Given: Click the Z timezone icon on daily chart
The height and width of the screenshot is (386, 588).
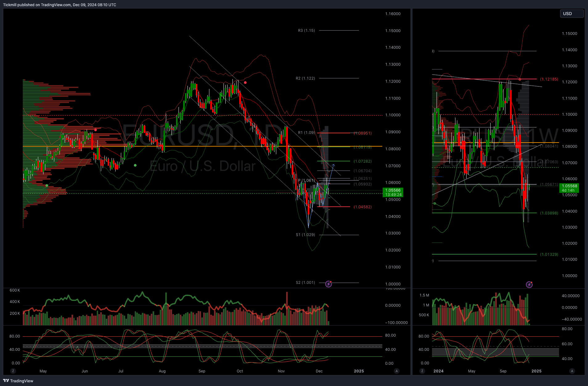Looking at the screenshot, I should [x=13, y=371].
